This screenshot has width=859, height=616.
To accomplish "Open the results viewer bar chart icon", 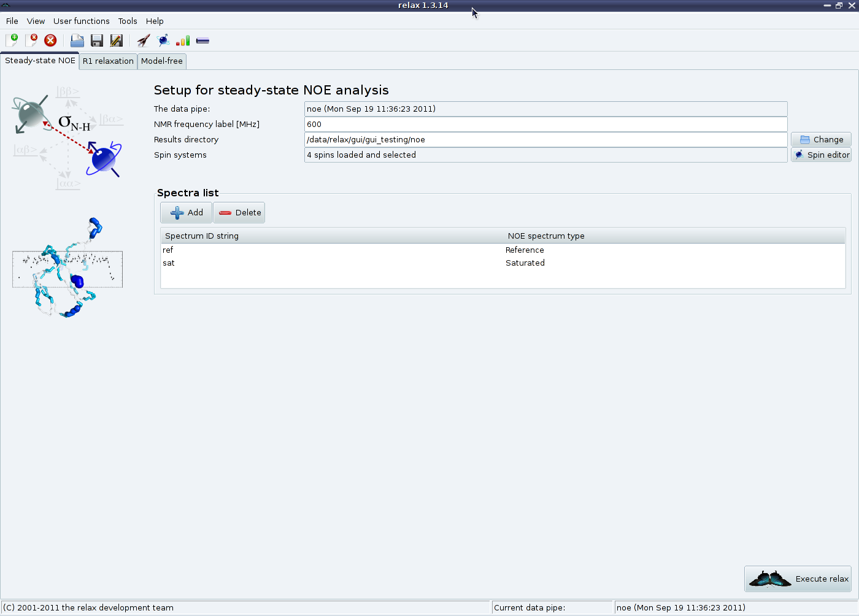I will 183,40.
